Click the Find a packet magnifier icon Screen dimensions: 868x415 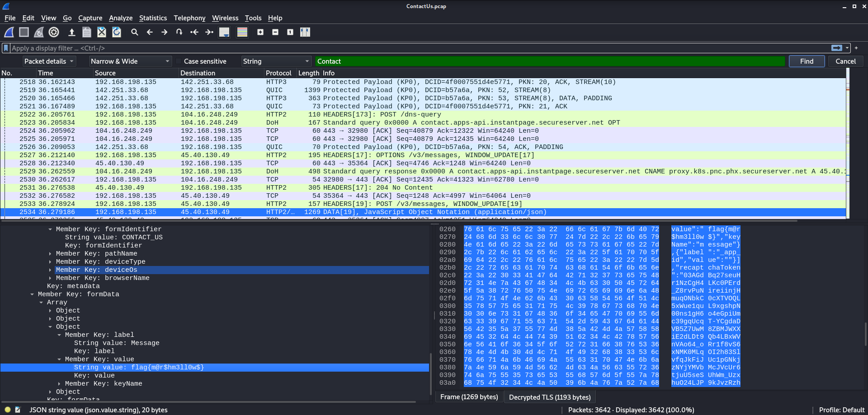click(135, 32)
